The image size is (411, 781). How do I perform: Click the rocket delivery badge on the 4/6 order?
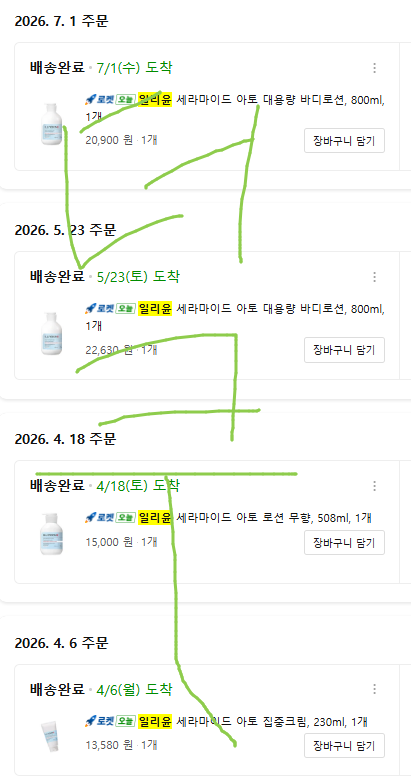point(110,721)
